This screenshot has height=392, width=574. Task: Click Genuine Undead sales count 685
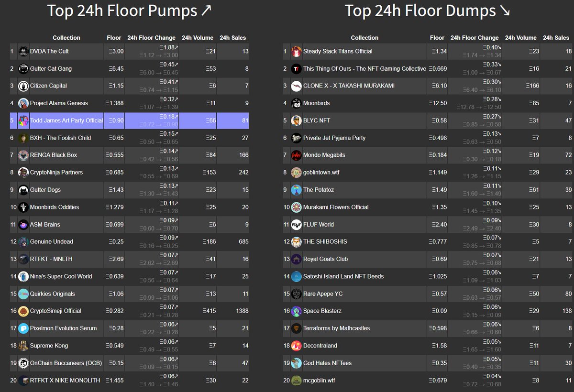tap(244, 242)
